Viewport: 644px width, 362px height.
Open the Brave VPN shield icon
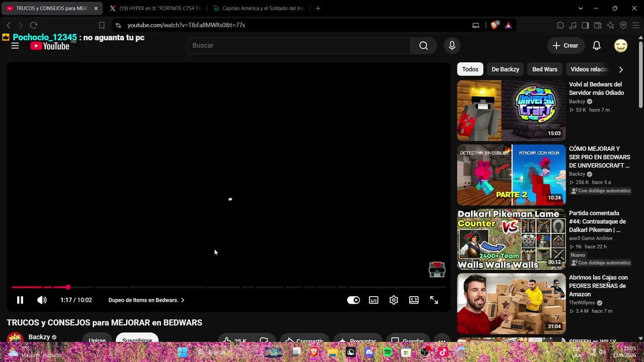[623, 25]
